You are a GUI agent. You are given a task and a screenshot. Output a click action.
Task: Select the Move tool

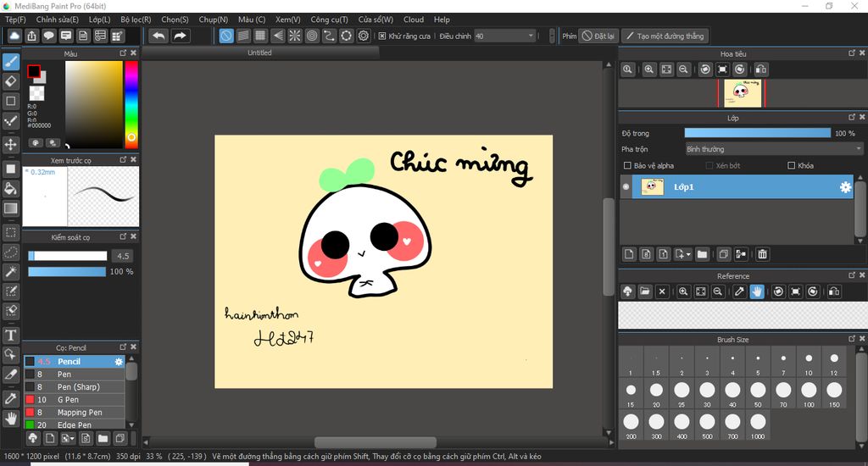(10, 145)
